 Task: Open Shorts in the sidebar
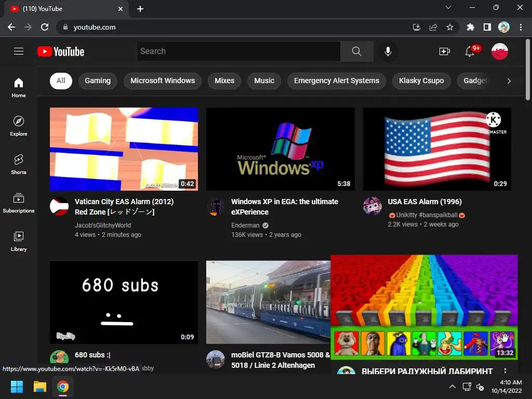coord(19,165)
